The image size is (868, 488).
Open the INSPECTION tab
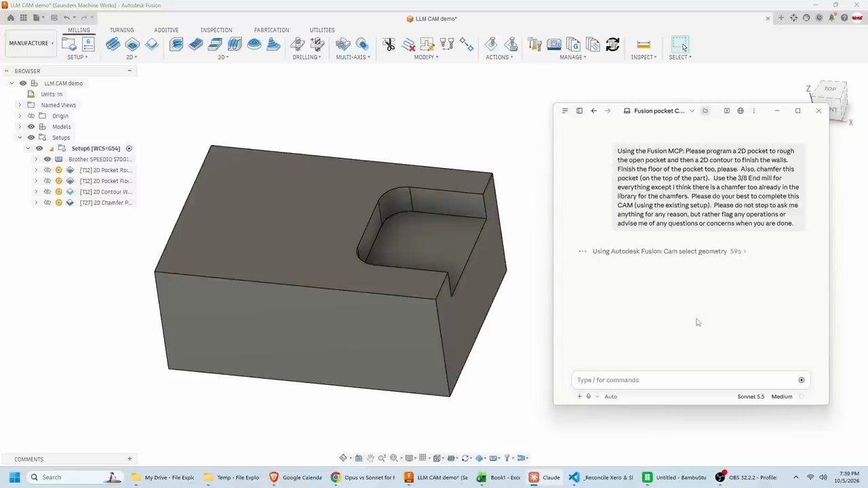(216, 30)
